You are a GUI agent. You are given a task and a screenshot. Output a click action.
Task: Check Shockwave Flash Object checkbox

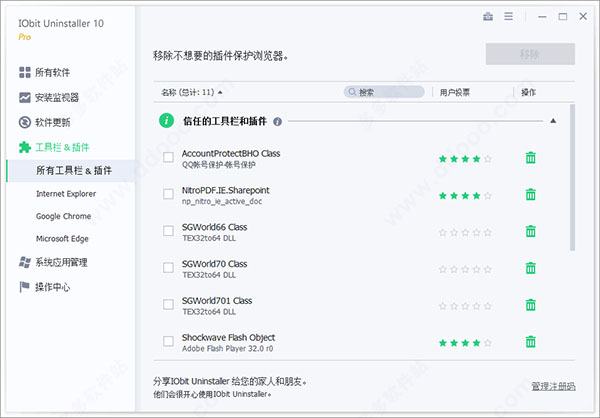(168, 341)
